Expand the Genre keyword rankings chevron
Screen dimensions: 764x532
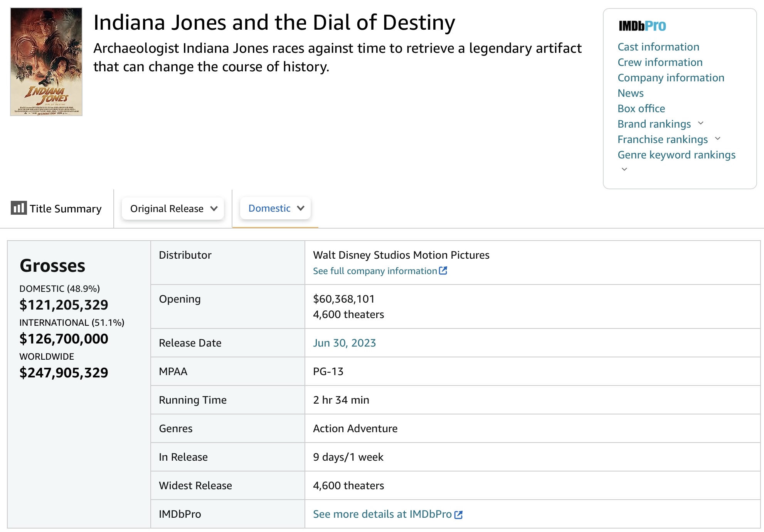point(624,169)
